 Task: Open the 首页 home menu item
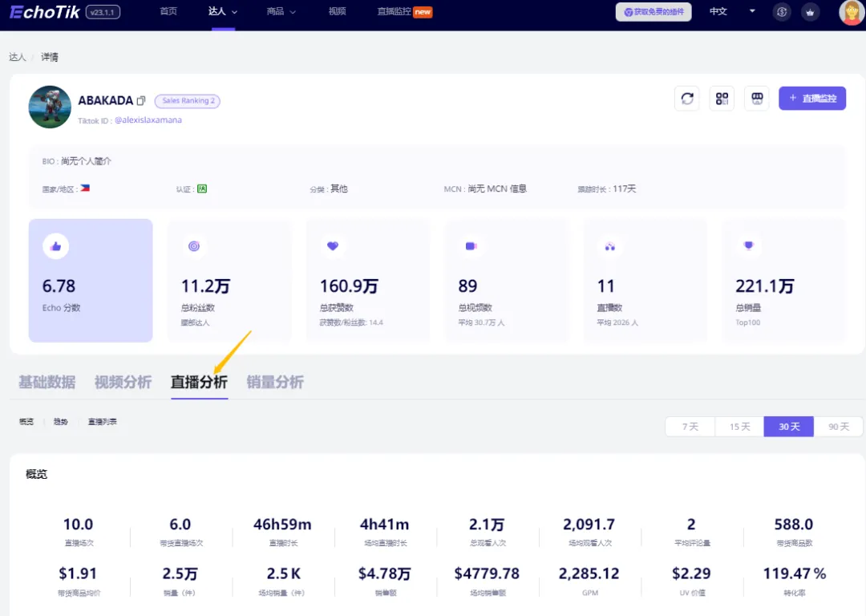click(168, 11)
